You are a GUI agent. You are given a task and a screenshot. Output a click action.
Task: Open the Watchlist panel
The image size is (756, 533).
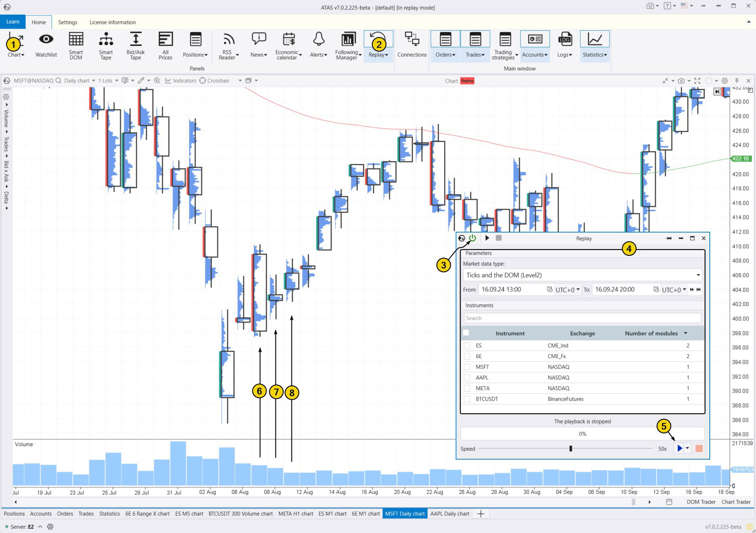46,44
